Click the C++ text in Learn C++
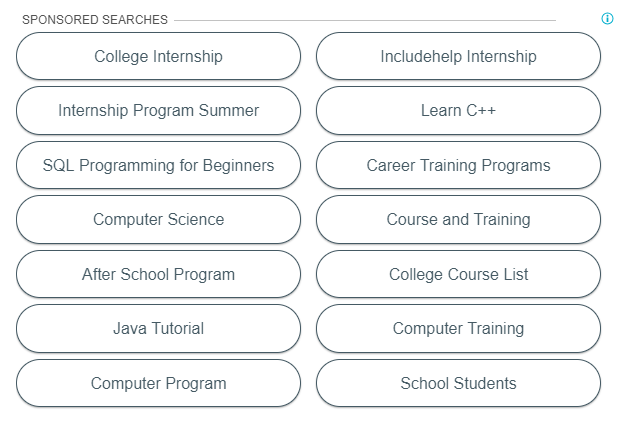639x435 pixels. pos(481,110)
